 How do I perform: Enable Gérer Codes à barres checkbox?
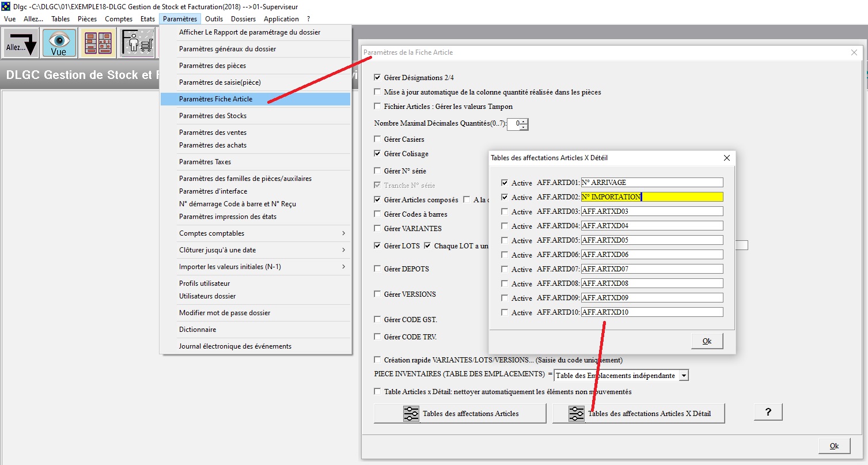378,214
